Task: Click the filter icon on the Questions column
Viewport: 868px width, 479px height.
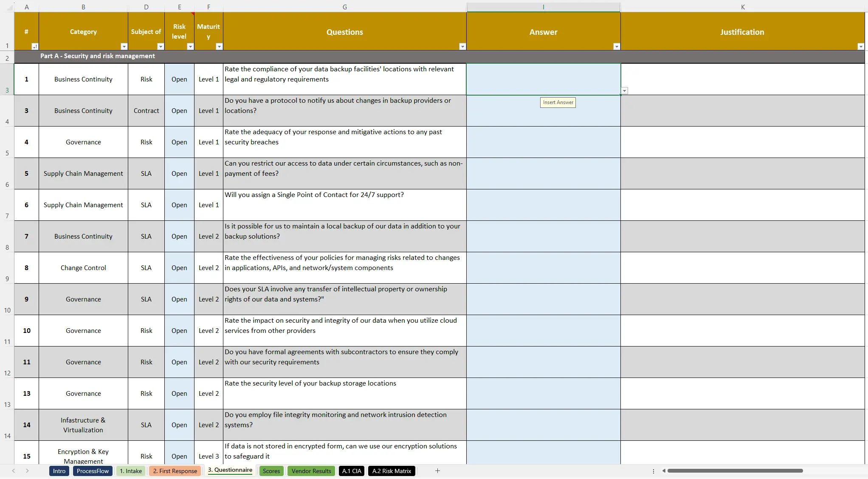Action: (x=462, y=47)
